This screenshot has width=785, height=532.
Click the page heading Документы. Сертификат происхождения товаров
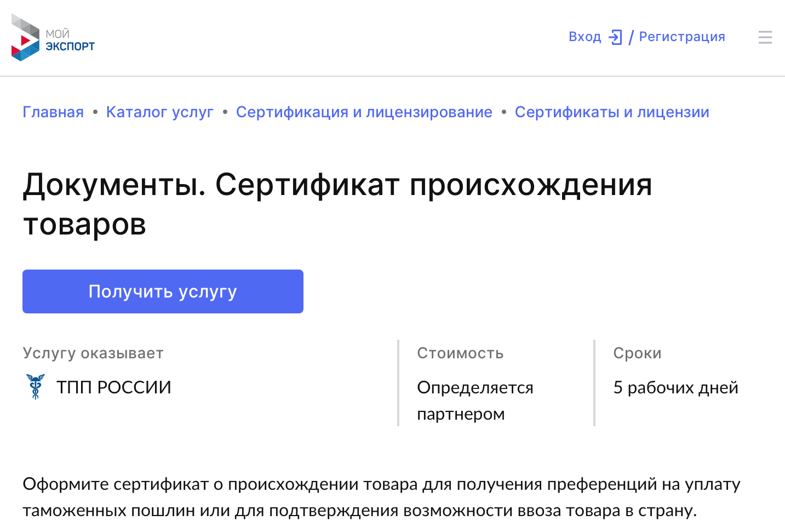click(337, 204)
